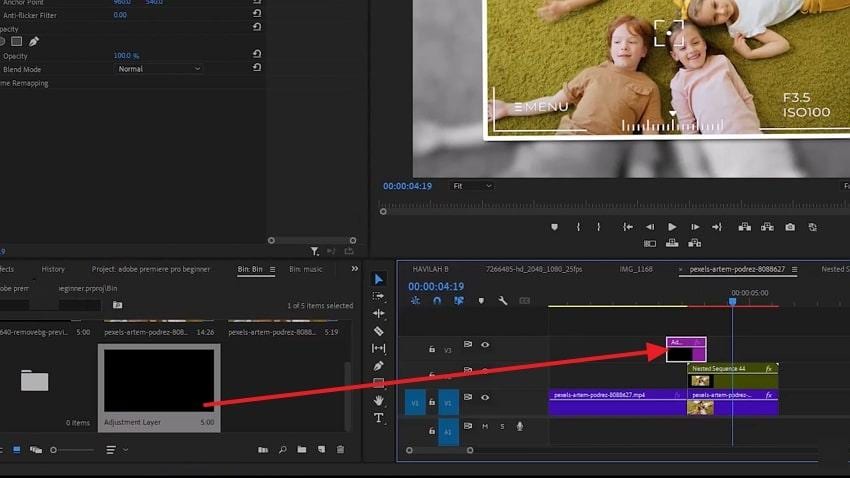
Task: Open the Blend Mode Normal dropdown
Action: 159,69
